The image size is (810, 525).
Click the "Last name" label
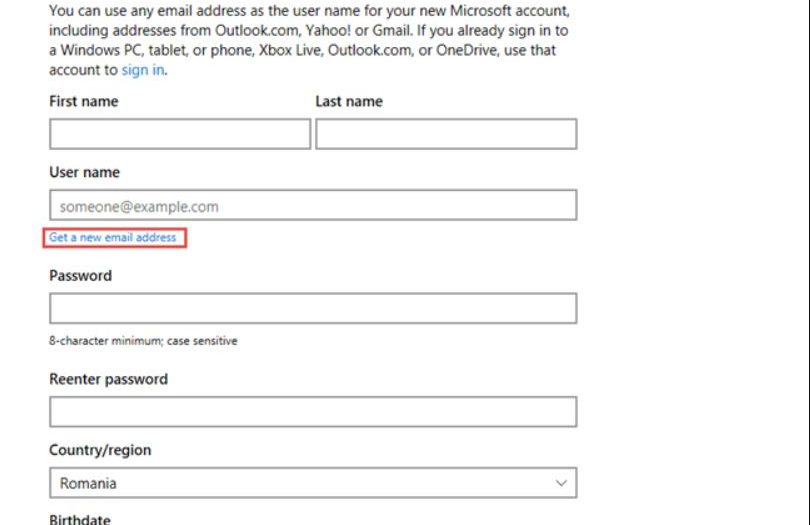click(349, 101)
